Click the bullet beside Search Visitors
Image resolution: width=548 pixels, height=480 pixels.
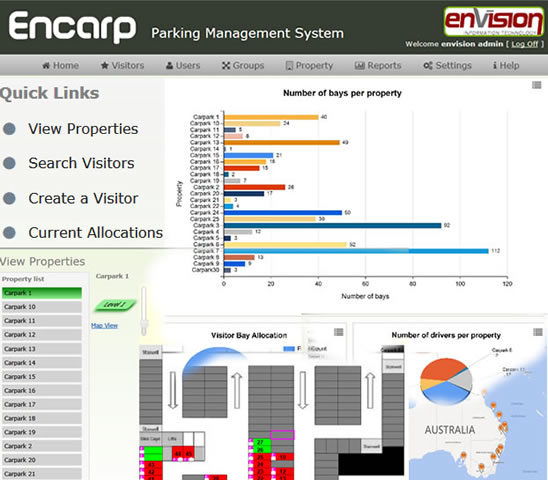[x=9, y=163]
